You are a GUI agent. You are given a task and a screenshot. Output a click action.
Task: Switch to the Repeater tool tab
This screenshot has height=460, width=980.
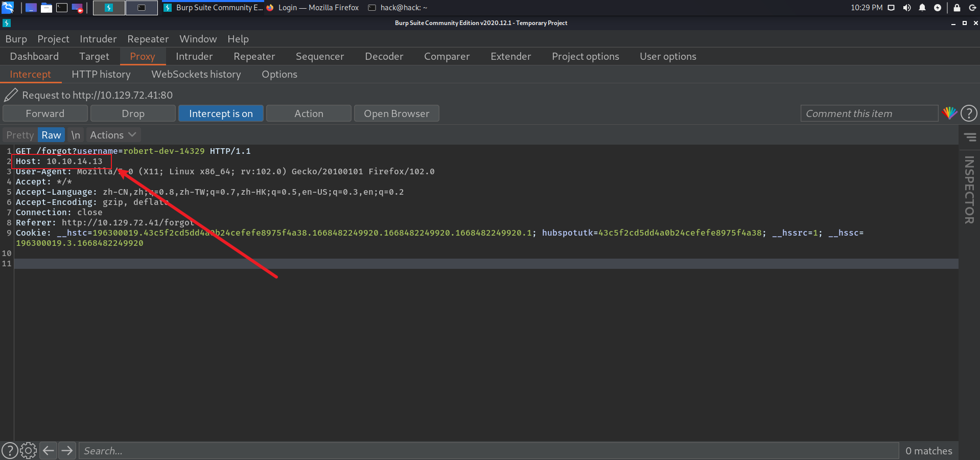coord(254,56)
